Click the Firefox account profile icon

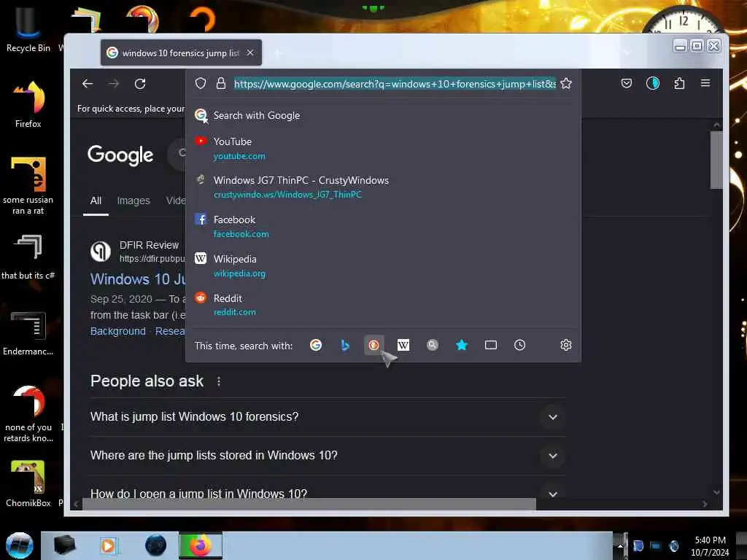click(x=653, y=84)
